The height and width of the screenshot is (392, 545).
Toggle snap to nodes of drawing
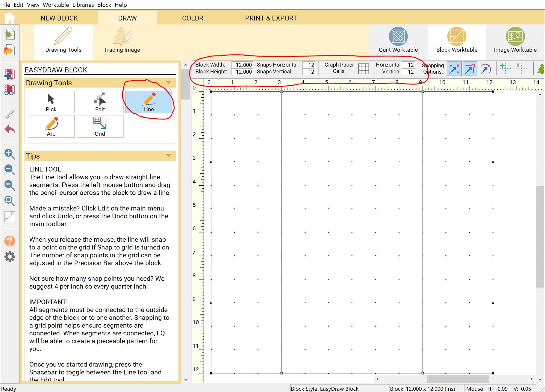pos(470,69)
